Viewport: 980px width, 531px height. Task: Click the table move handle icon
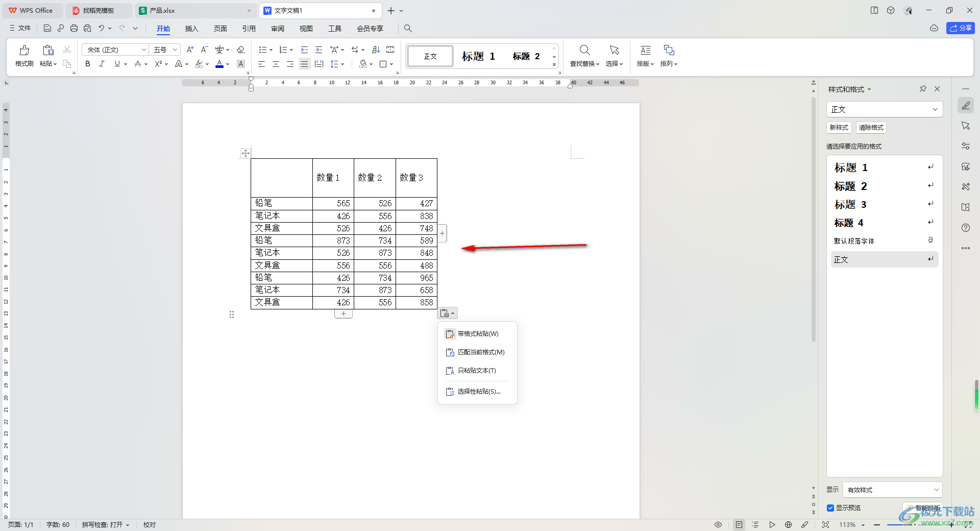click(246, 153)
